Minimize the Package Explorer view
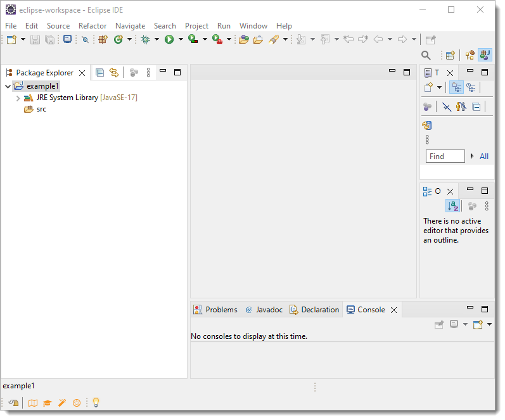Viewport: 505px width, 420px height. point(163,70)
